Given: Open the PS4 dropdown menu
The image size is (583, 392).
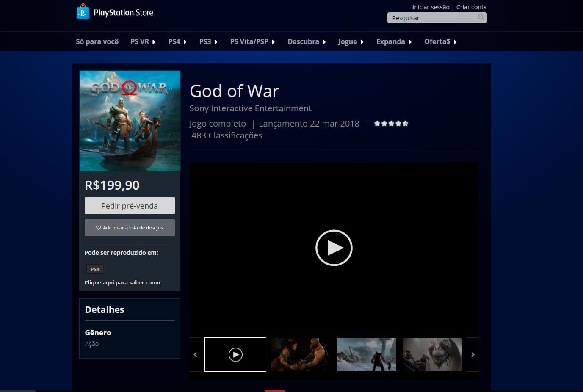Looking at the screenshot, I should click(x=177, y=41).
